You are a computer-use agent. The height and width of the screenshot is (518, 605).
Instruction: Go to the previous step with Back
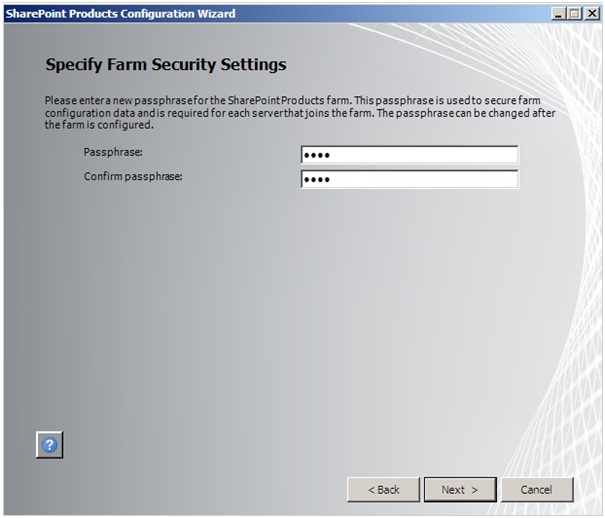click(x=383, y=490)
